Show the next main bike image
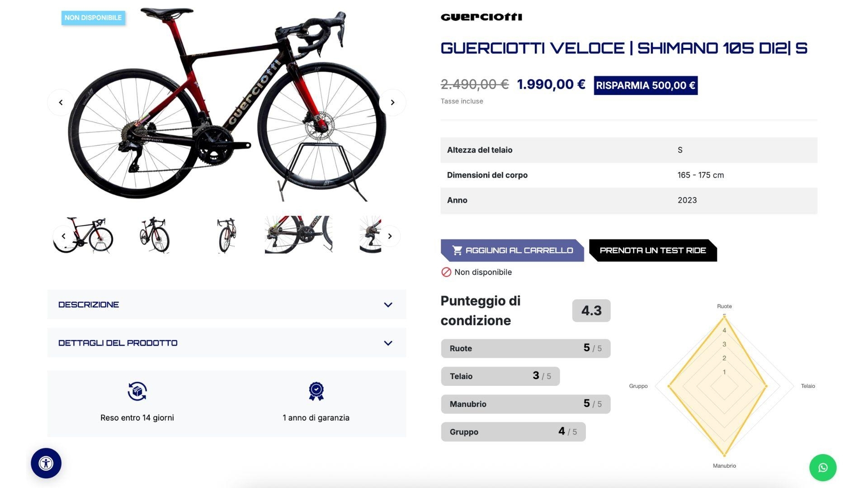The width and height of the screenshot is (868, 488). [x=392, y=103]
